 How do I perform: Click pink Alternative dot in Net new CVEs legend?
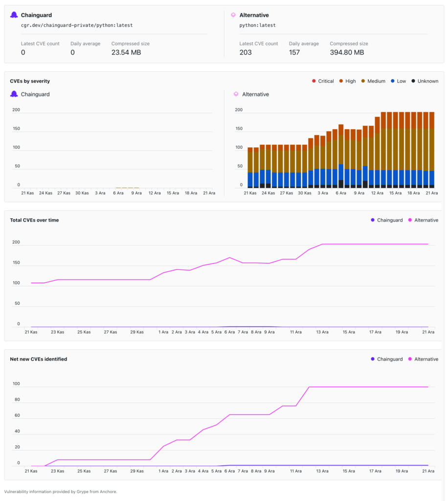(409, 359)
